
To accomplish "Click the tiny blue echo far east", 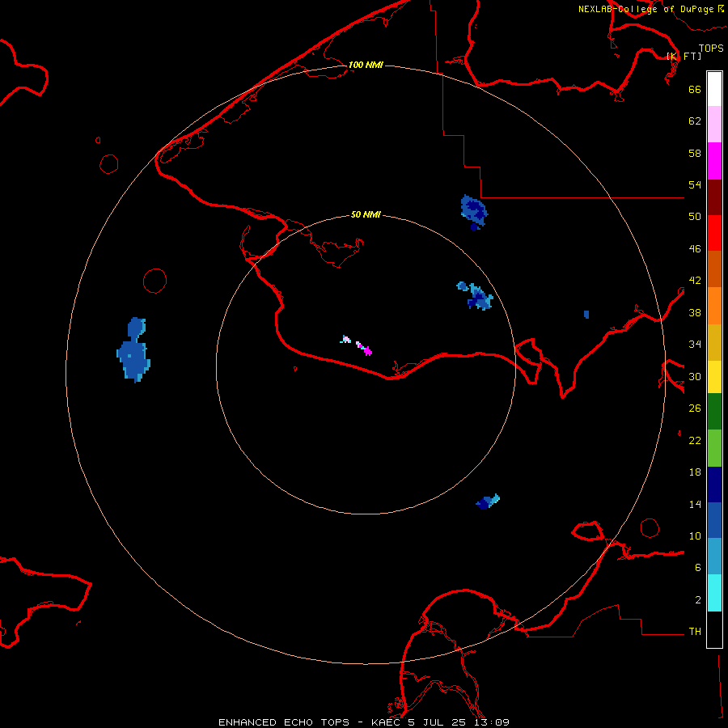I will (586, 315).
